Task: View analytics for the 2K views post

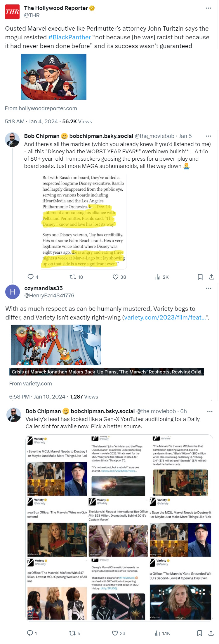Action: coord(158,277)
